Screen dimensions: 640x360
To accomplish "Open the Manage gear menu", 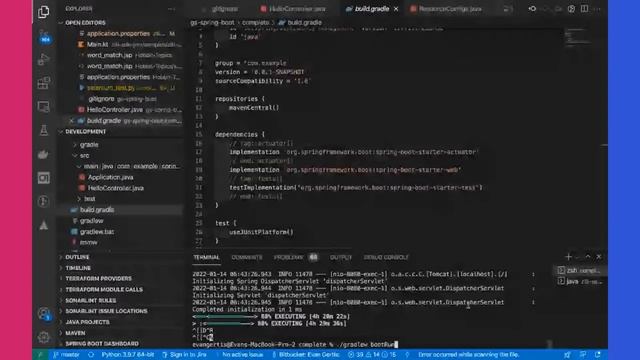I will tap(44, 337).
